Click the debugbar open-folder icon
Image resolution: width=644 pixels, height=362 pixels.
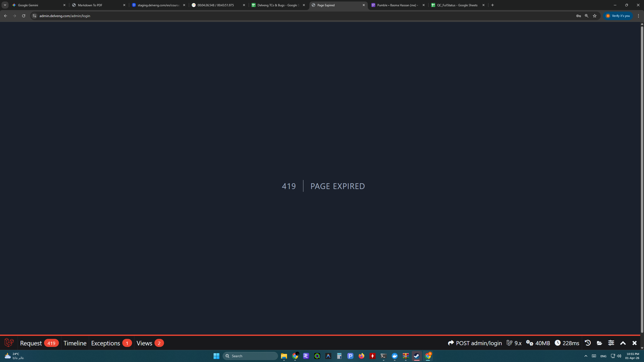(x=599, y=343)
